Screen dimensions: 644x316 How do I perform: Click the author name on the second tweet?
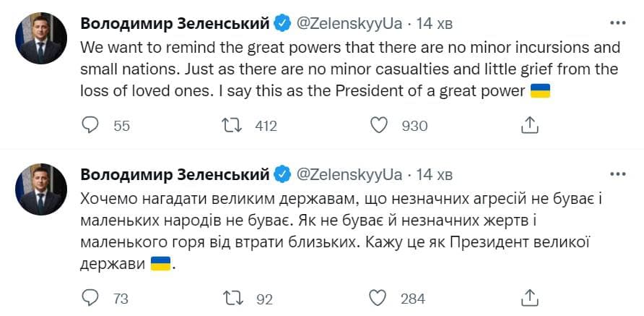(x=175, y=174)
